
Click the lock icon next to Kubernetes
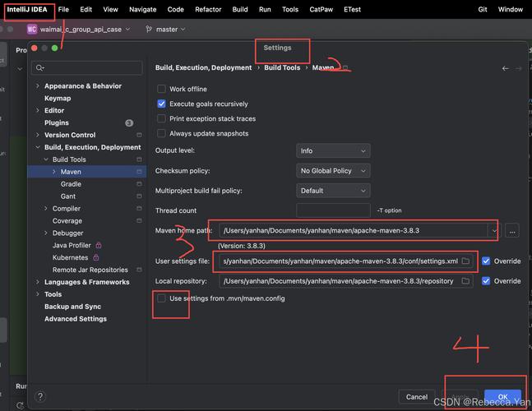[x=95, y=257]
